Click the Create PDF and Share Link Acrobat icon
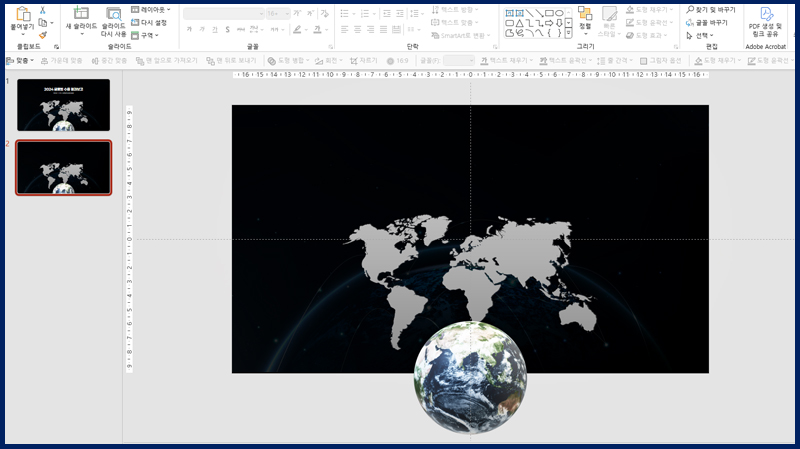800x449 pixels. 765,14
